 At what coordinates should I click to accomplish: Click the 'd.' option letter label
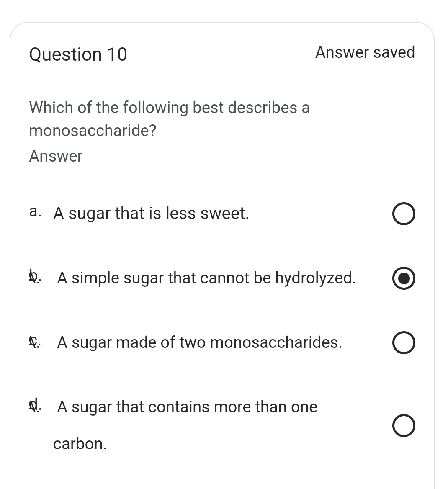[35, 406]
